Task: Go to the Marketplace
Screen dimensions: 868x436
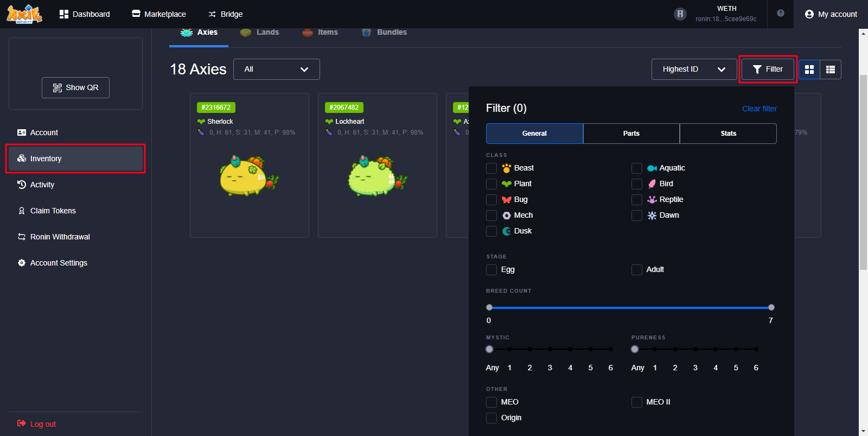Action: (159, 14)
